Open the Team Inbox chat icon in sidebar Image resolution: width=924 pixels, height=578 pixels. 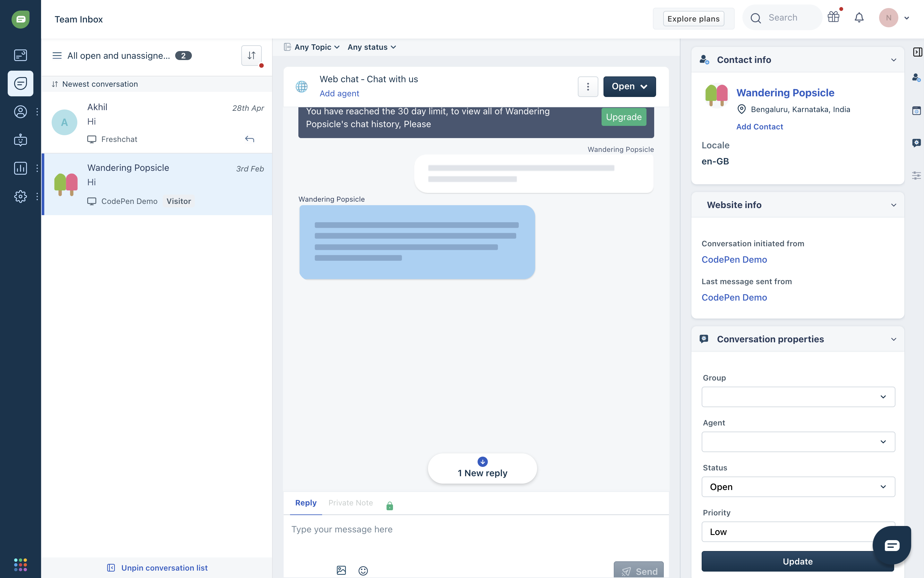[x=21, y=83]
